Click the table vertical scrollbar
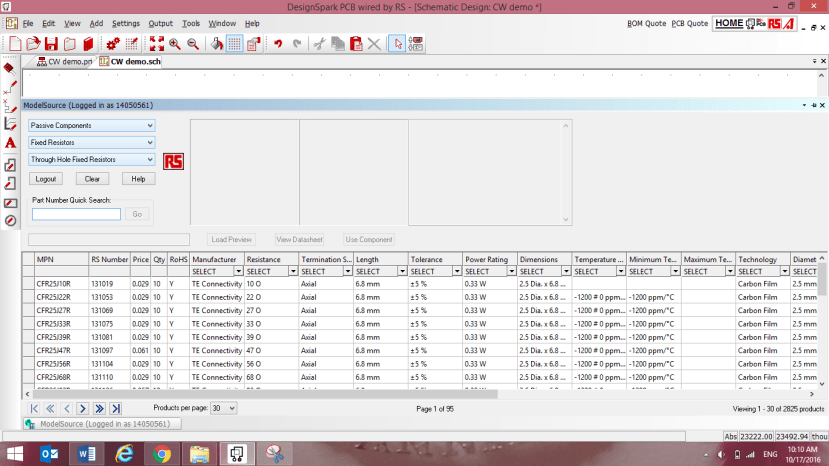The image size is (829, 466). pyautogui.click(x=822, y=279)
